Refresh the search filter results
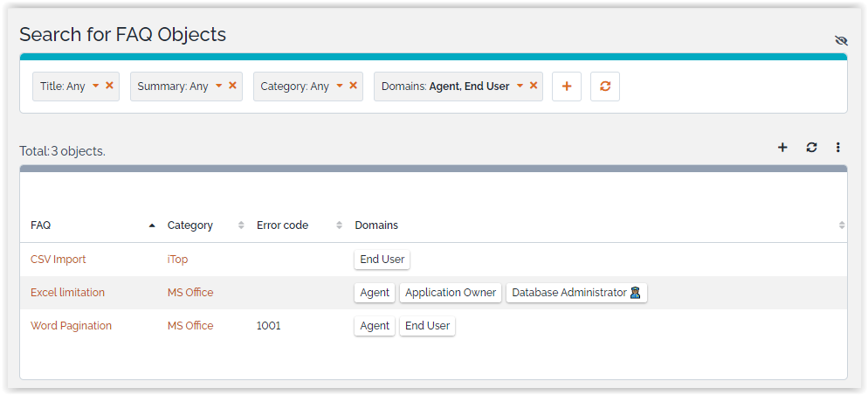Image resolution: width=868 pixels, height=395 pixels. click(605, 87)
